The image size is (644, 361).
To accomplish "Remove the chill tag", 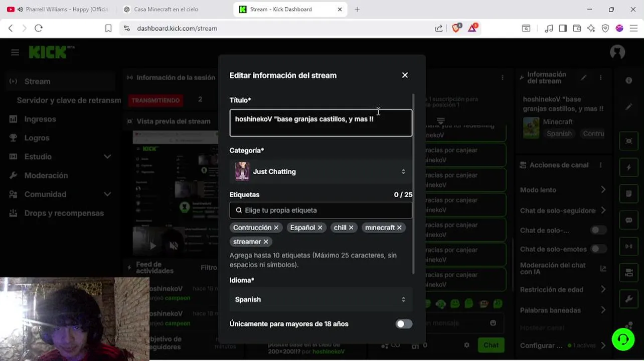I will [x=351, y=228].
